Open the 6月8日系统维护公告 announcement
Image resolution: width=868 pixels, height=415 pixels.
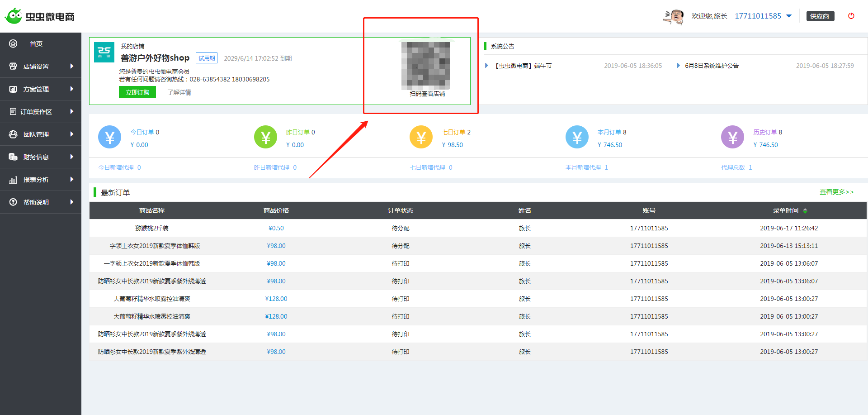tap(712, 66)
